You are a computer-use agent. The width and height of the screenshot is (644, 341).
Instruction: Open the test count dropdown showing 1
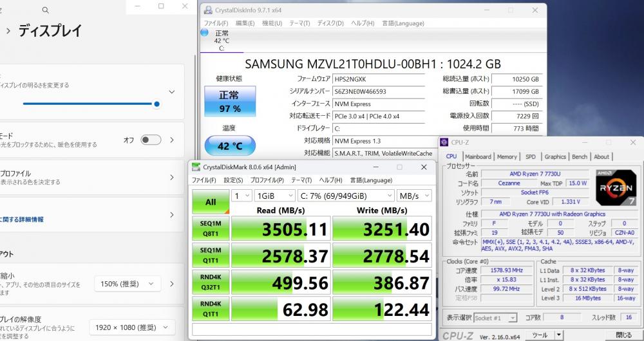241,196
